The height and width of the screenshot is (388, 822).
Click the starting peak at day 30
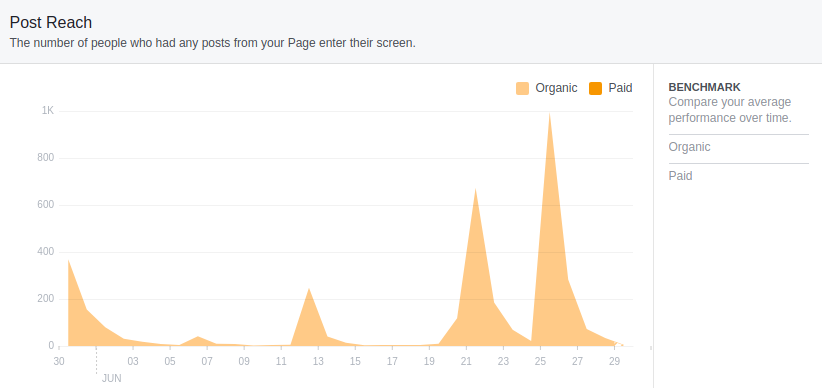[69, 260]
